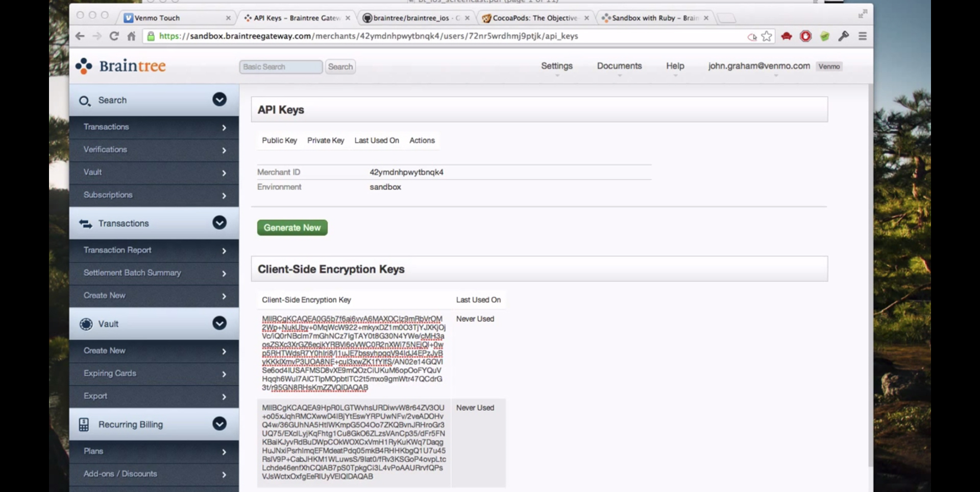Image resolution: width=980 pixels, height=492 pixels.
Task: Switch to Sandbox with Ruby tab
Action: coord(655,18)
